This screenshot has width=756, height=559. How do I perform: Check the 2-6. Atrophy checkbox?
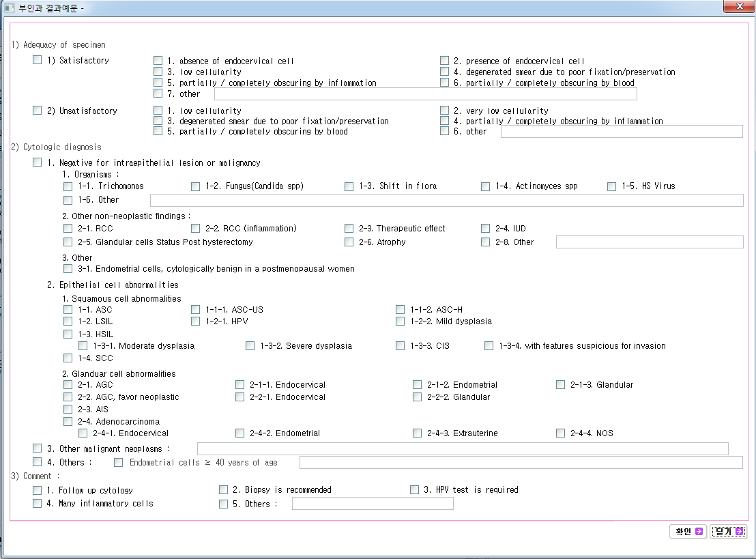coord(349,242)
